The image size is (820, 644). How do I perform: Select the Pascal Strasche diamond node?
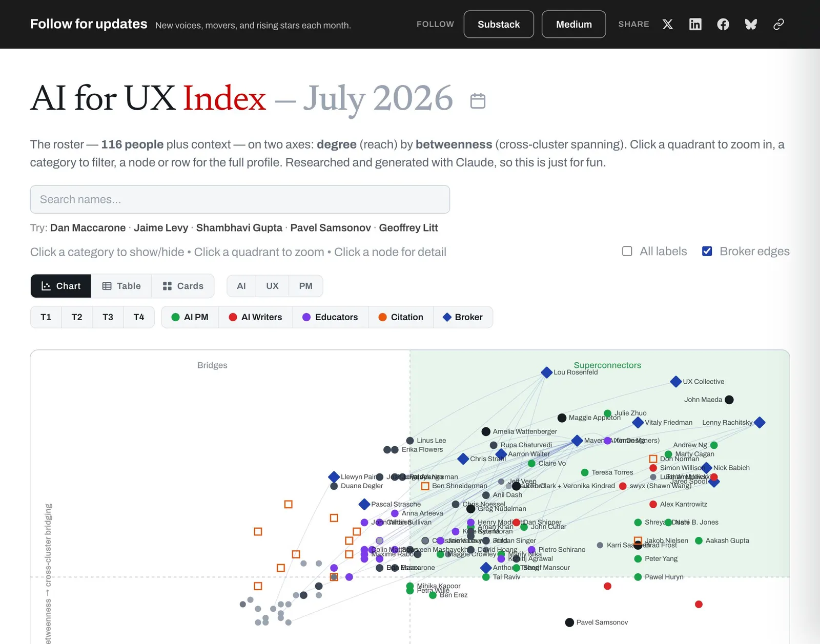364,504
